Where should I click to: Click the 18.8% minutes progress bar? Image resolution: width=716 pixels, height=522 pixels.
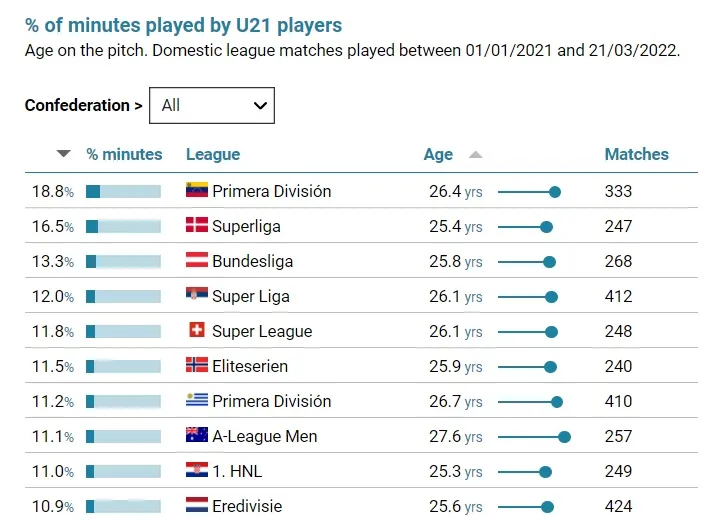pyautogui.click(x=123, y=191)
